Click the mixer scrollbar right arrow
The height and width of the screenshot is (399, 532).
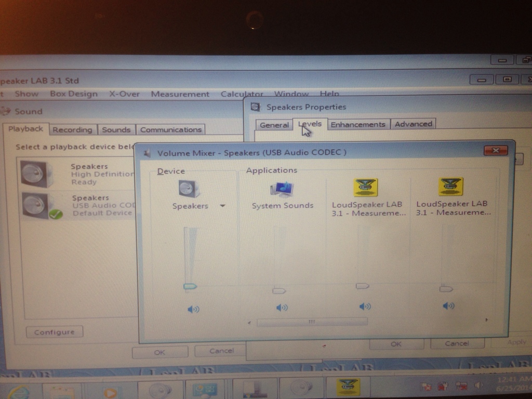tap(487, 320)
